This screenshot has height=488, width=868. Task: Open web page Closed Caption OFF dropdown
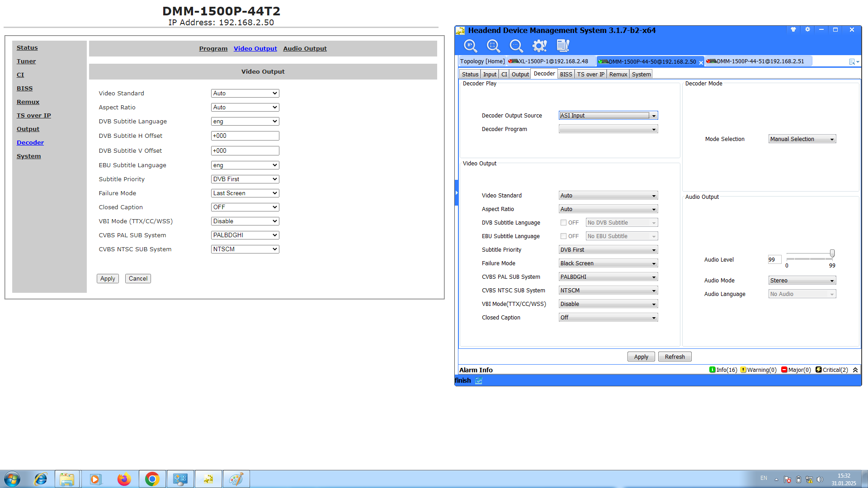pyautogui.click(x=245, y=207)
